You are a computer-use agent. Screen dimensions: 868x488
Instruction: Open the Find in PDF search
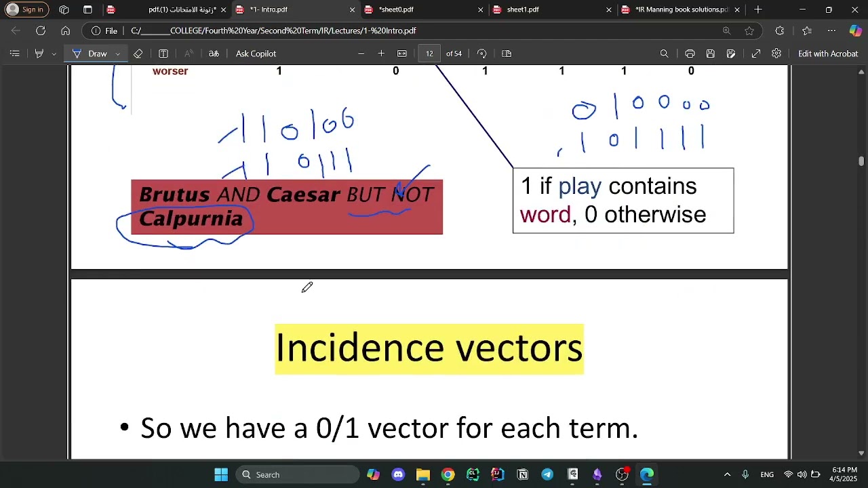664,54
